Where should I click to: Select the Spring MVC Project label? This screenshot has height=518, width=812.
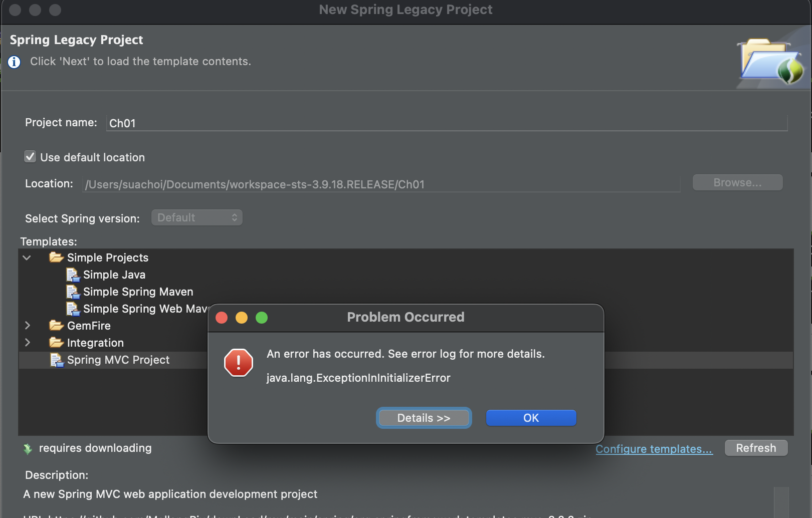(x=118, y=360)
